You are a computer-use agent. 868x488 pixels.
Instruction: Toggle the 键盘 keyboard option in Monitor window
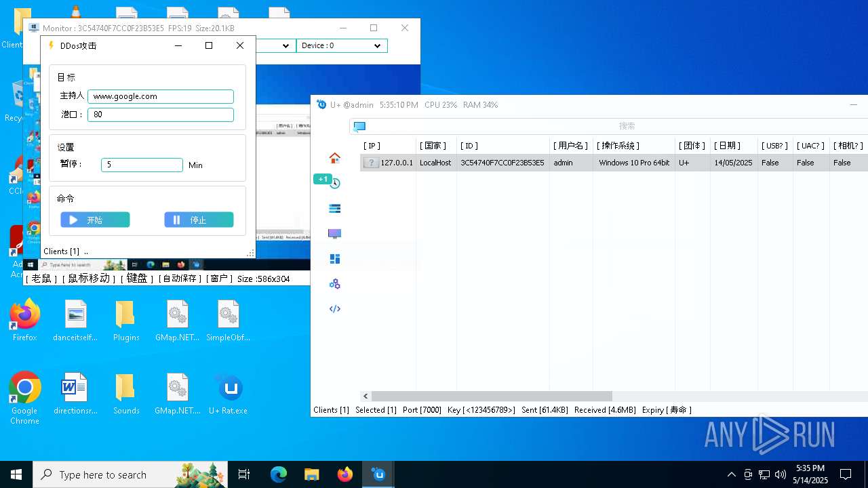(138, 279)
